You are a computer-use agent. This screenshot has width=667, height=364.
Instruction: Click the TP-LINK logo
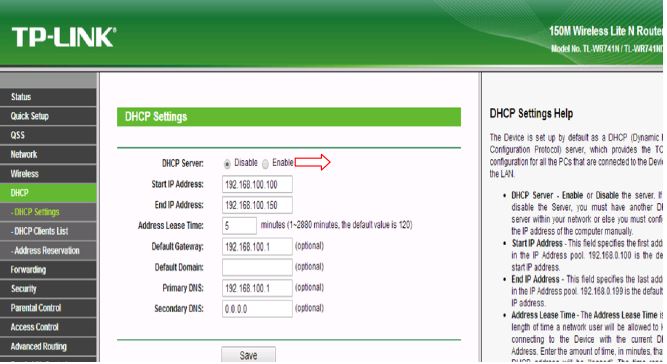point(64,37)
